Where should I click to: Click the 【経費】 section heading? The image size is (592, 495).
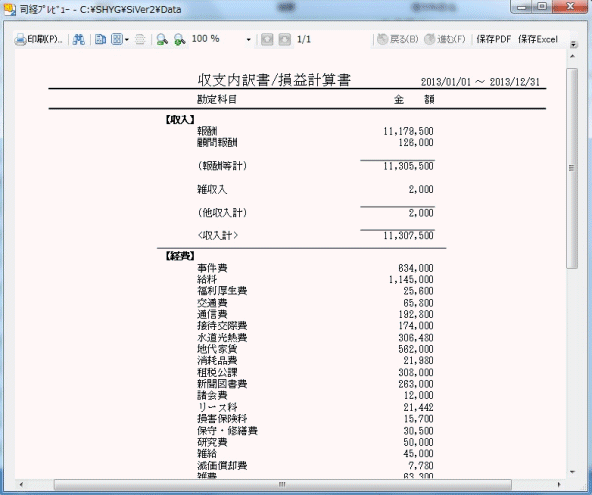(180, 256)
